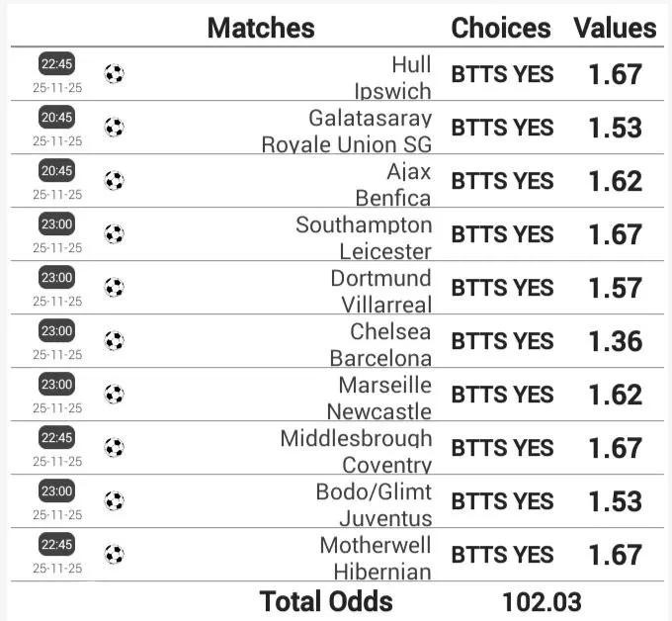Click the Total Odds 102.03 value
672x621 pixels.
coord(542,601)
